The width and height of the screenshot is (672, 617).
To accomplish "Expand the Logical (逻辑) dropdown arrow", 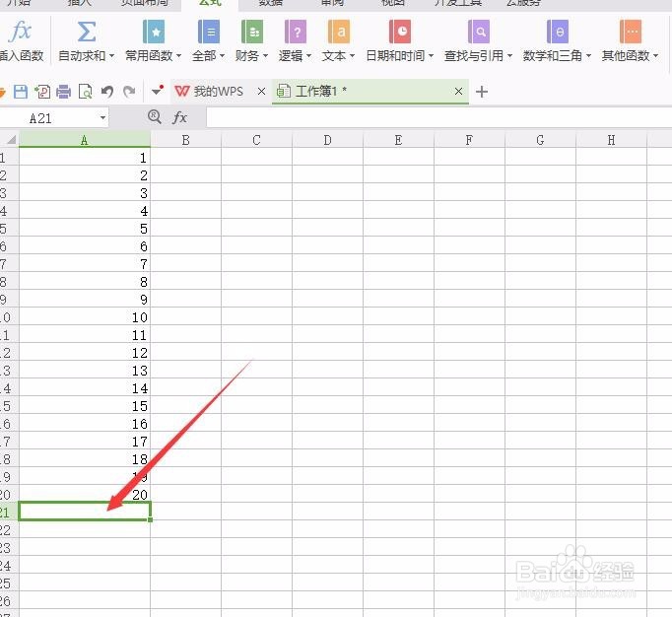I will pos(308,56).
